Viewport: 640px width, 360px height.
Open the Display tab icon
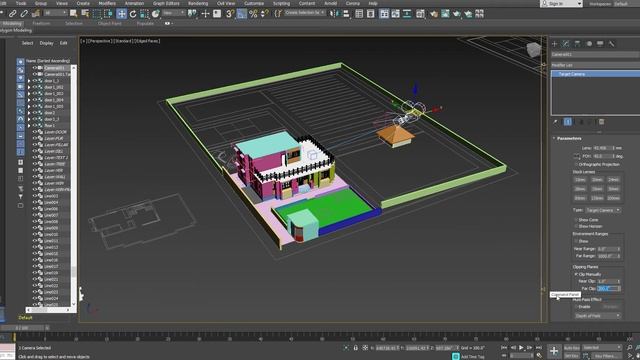[600, 44]
